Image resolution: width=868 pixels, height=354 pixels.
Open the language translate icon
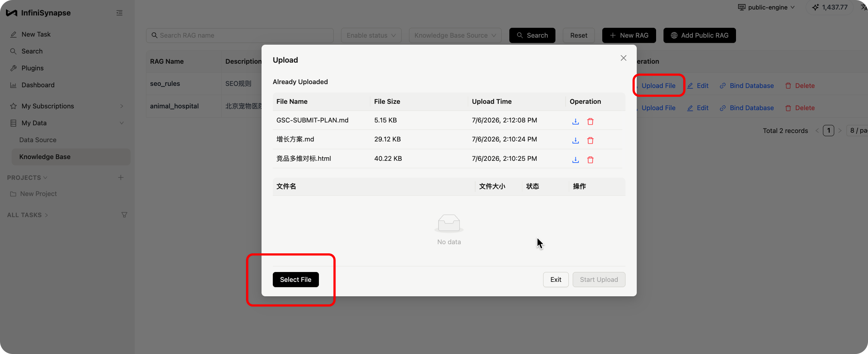(x=864, y=7)
